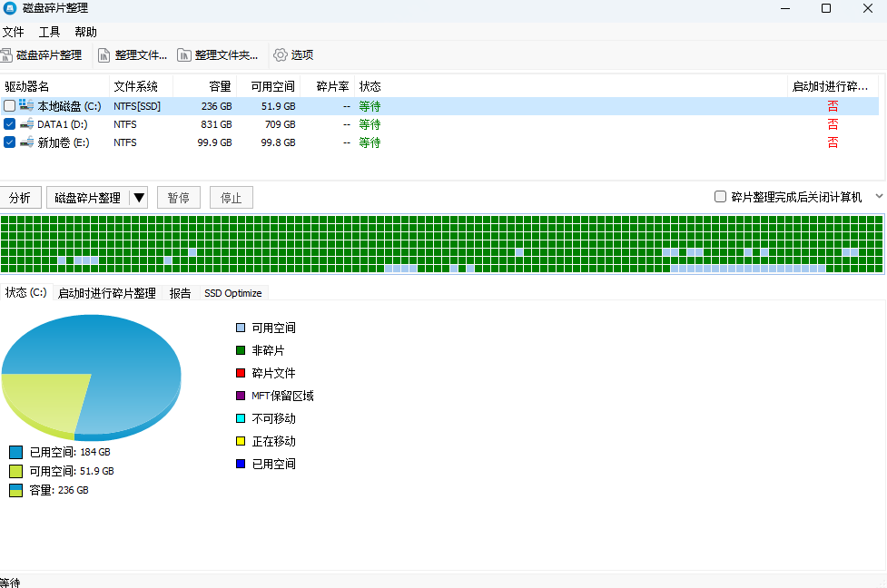Open the 磁盘碎片整理 button dropdown arrow

pyautogui.click(x=139, y=198)
